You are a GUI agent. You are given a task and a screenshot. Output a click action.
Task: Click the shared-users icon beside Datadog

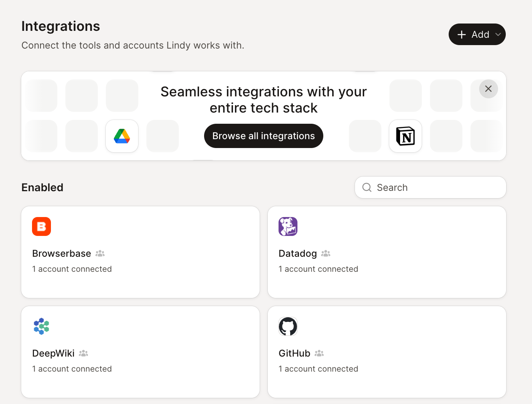(326, 253)
